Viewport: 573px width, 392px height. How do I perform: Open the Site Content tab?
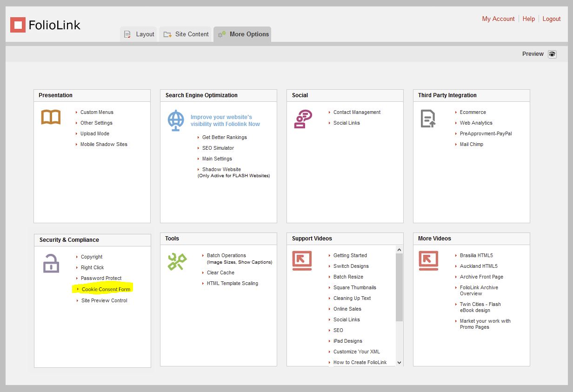186,34
